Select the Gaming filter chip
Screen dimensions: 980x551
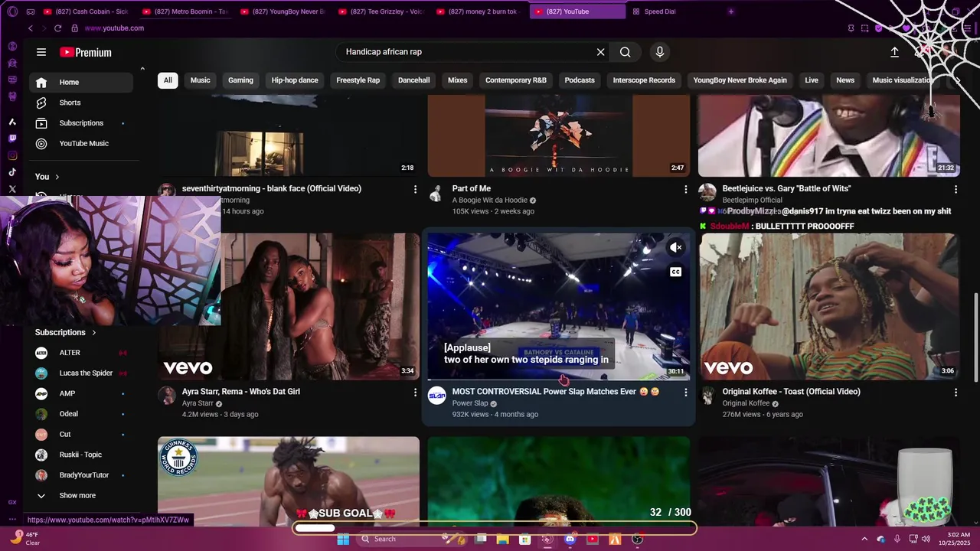pos(240,80)
